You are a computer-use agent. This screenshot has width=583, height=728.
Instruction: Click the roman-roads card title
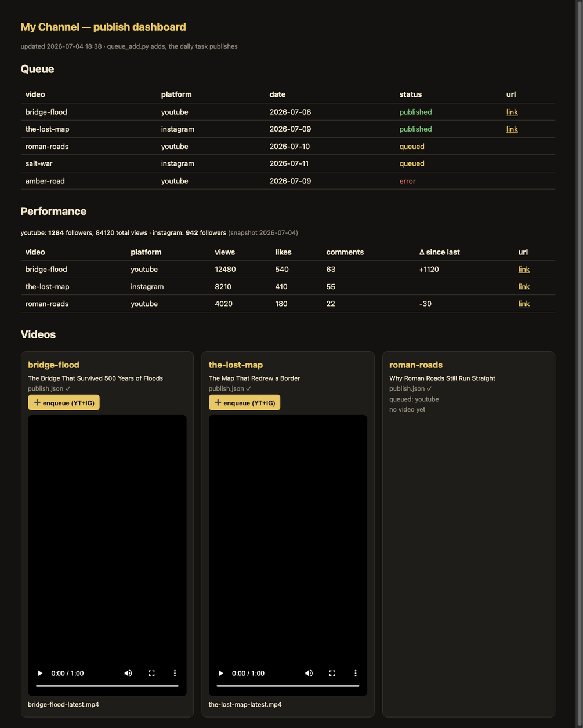416,365
